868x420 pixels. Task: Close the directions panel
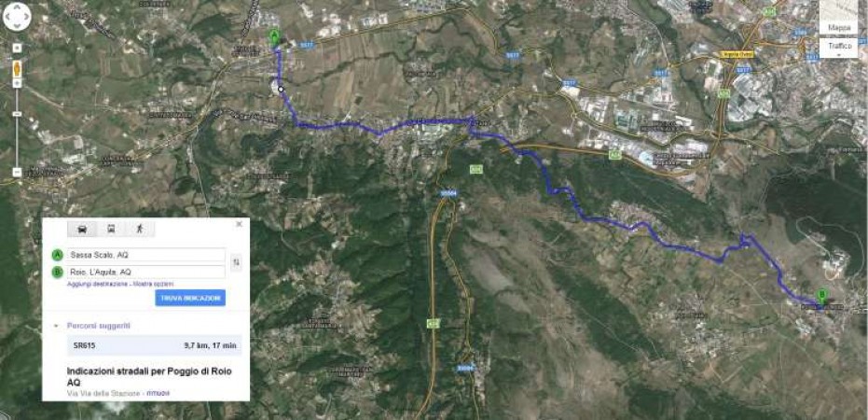tap(239, 224)
